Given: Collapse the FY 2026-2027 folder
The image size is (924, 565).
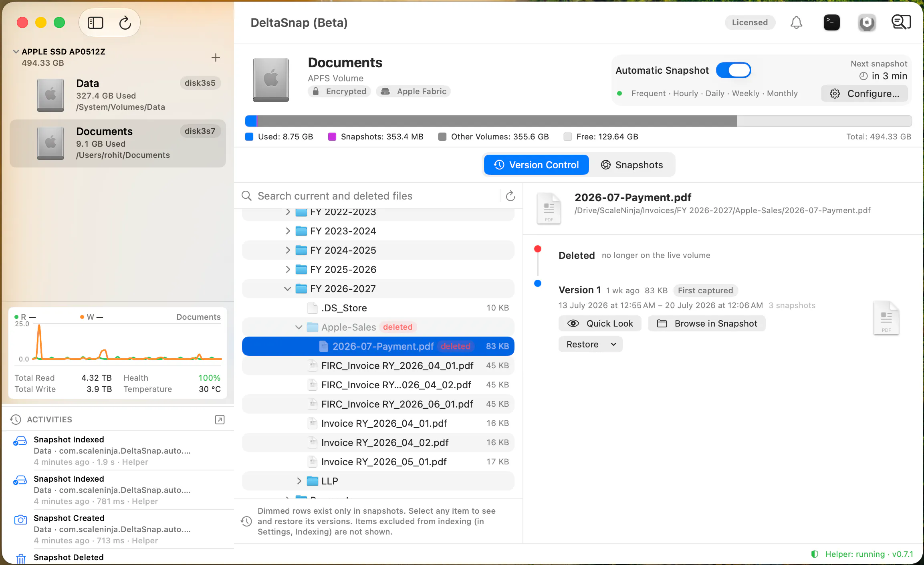Looking at the screenshot, I should [288, 289].
